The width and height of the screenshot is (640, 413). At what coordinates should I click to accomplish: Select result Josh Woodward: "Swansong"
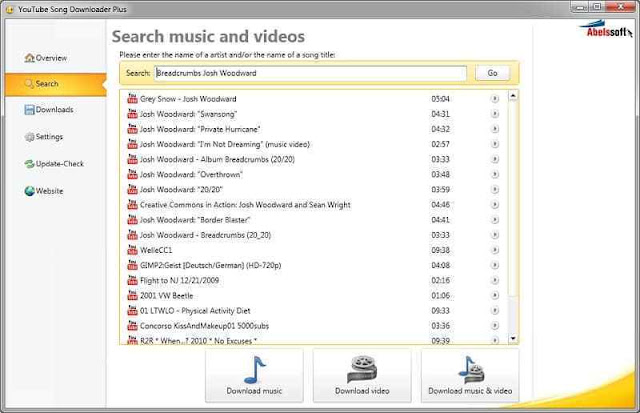tap(188, 114)
